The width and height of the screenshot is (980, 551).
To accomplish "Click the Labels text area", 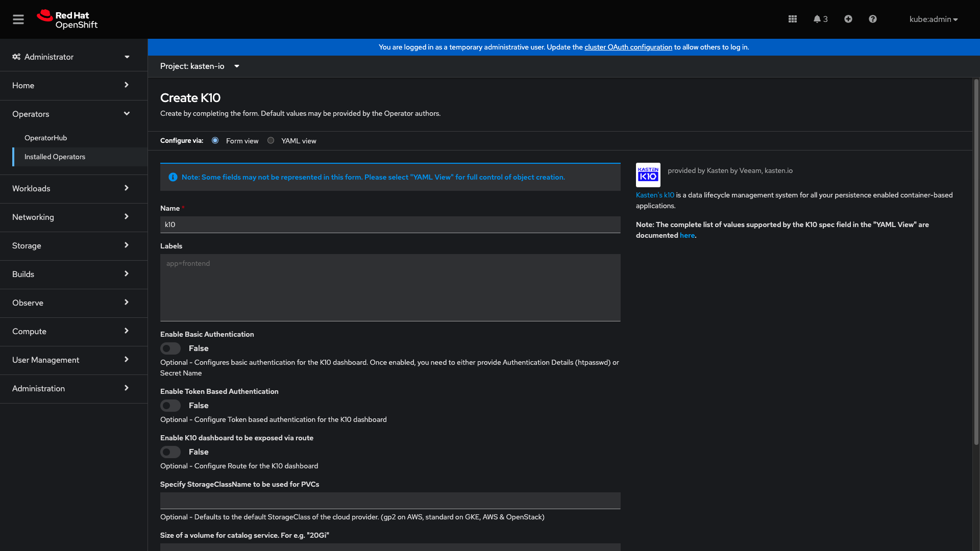I will [390, 288].
